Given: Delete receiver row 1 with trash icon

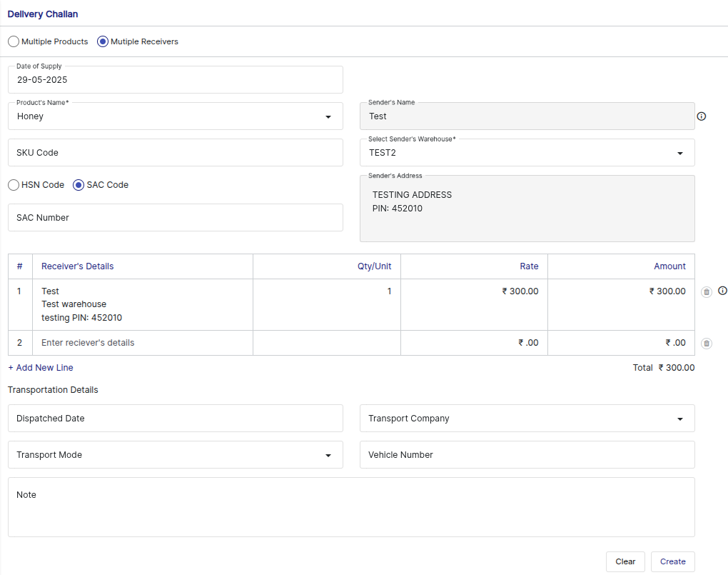Looking at the screenshot, I should click(706, 292).
